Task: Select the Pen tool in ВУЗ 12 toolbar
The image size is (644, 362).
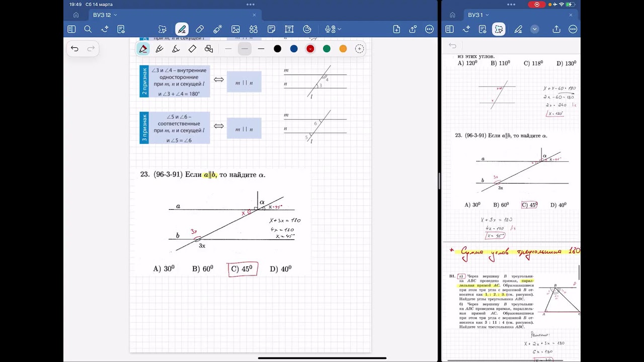Action: pos(182,29)
